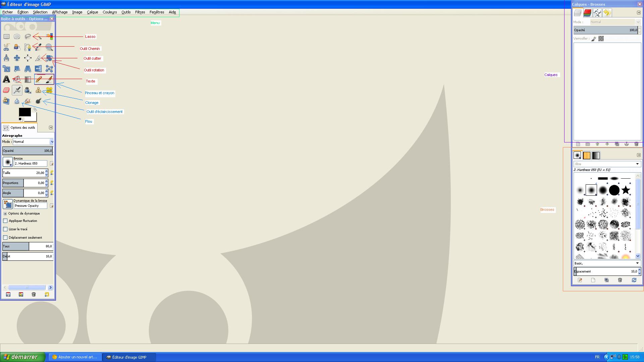Pick the star-shaped brush
Viewport: 644px width, 362px height.
(x=626, y=190)
